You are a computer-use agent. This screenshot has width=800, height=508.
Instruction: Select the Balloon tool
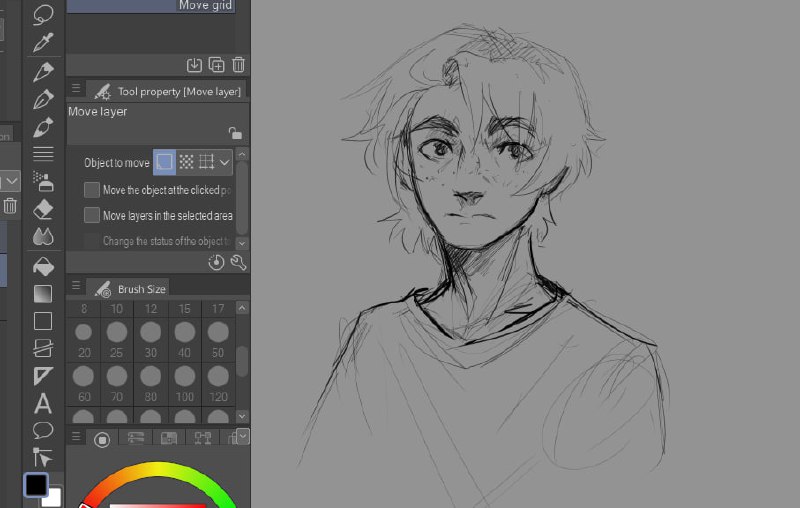pyautogui.click(x=43, y=430)
